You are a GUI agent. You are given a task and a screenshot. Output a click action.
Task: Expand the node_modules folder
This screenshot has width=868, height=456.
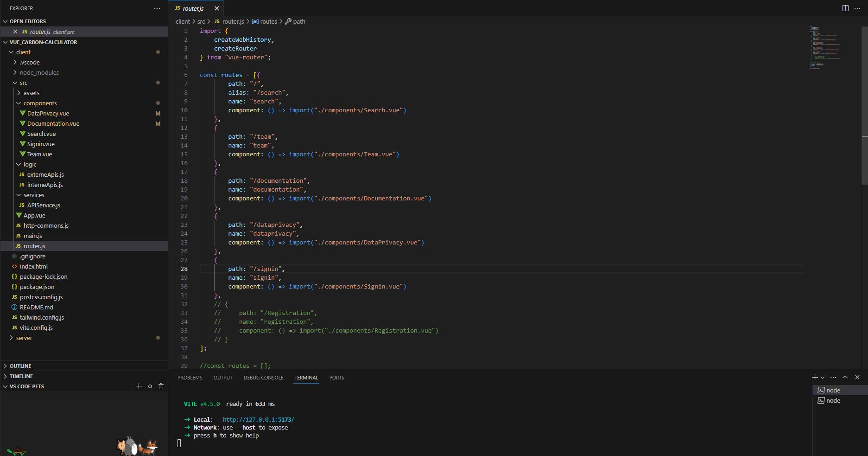[x=39, y=72]
